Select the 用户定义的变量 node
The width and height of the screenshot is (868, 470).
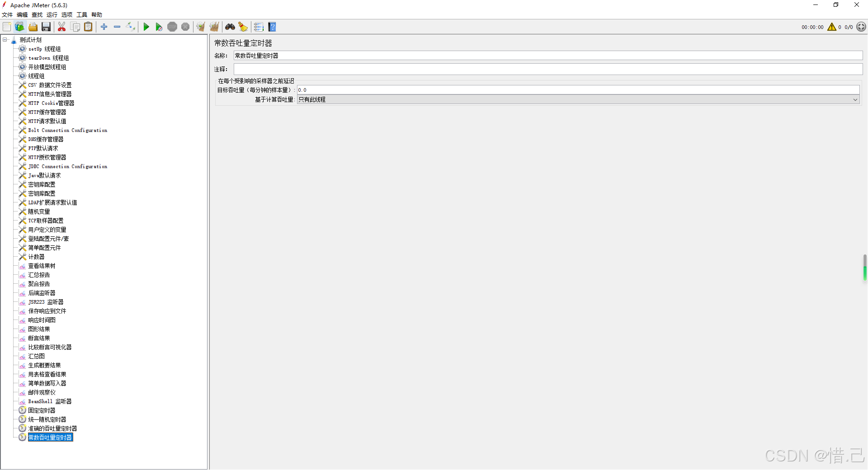47,230
